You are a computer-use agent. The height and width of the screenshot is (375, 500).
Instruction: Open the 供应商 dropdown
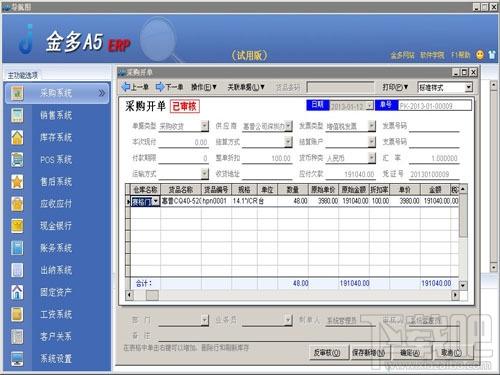288,126
